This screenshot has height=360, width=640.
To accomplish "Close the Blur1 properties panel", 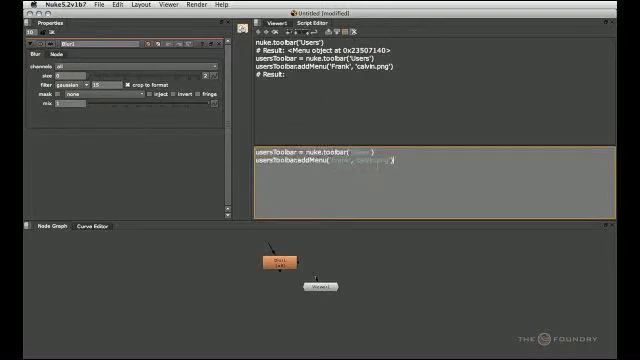I will coord(219,44).
